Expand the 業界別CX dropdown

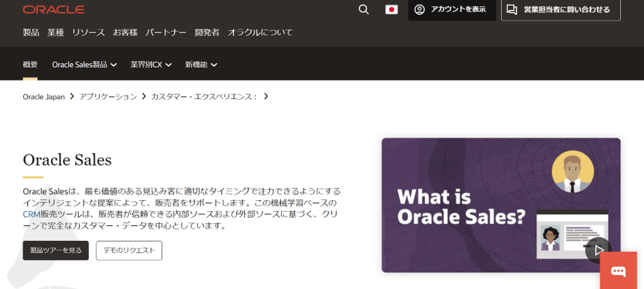click(x=151, y=64)
